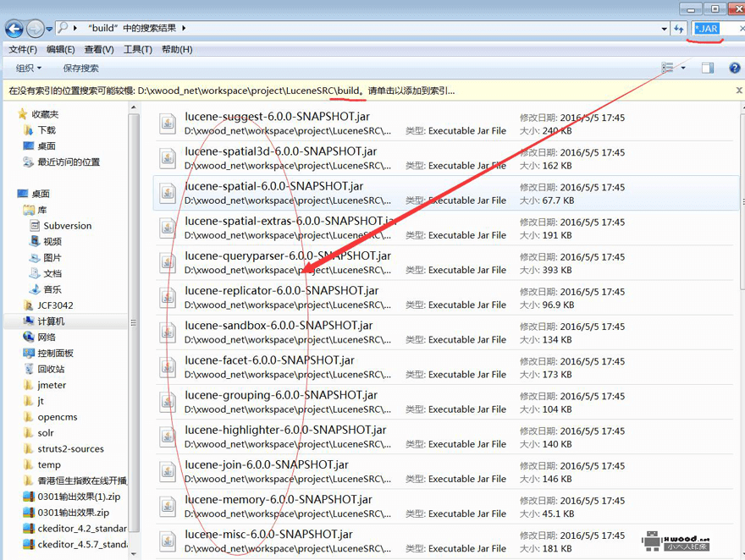Select the file name lucene-highlighter-6.0.0-SNAPSHOT.jar

pos(285,430)
